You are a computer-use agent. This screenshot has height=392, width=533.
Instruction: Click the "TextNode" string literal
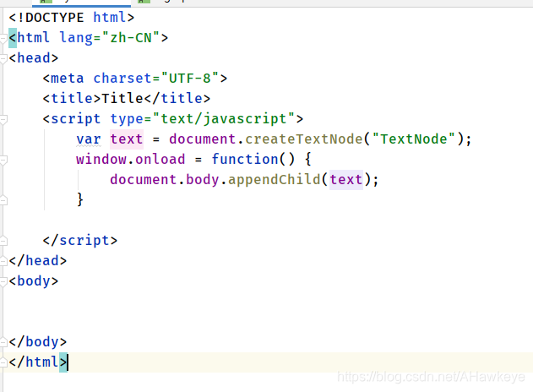[x=413, y=139]
